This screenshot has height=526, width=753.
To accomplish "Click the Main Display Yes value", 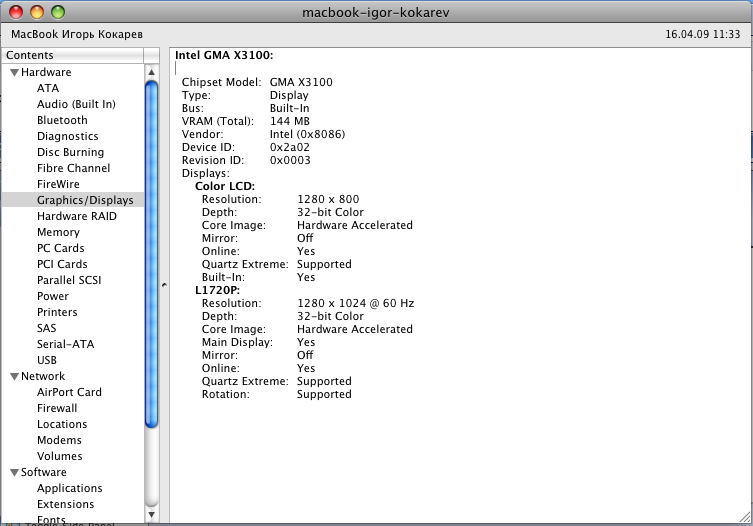I will [x=306, y=342].
